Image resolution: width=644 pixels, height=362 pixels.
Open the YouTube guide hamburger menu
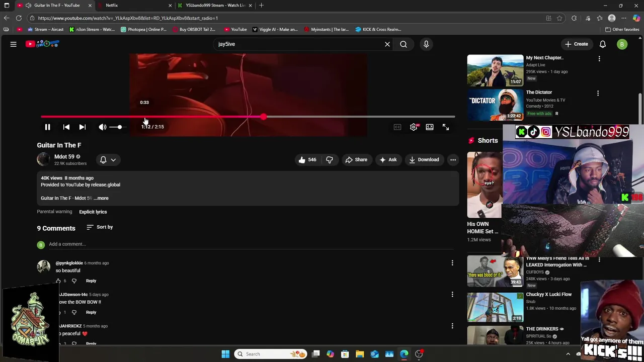14,44
